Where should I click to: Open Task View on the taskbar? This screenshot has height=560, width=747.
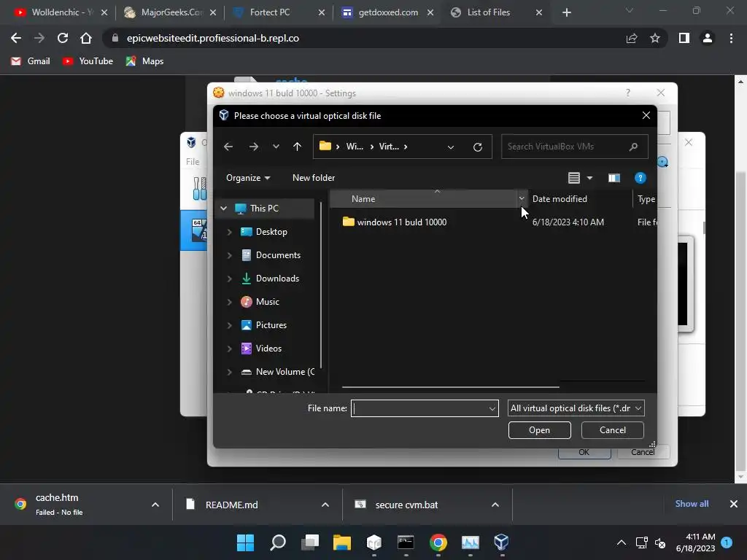click(309, 542)
